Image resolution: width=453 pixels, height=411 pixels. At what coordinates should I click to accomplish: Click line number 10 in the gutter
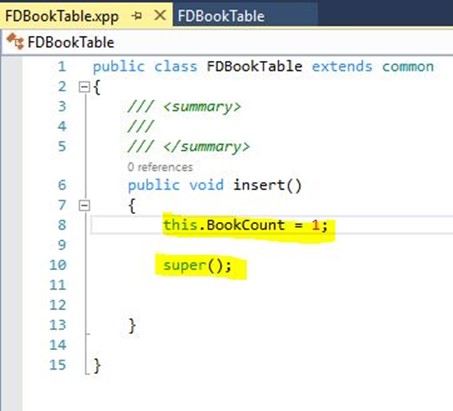pos(58,265)
